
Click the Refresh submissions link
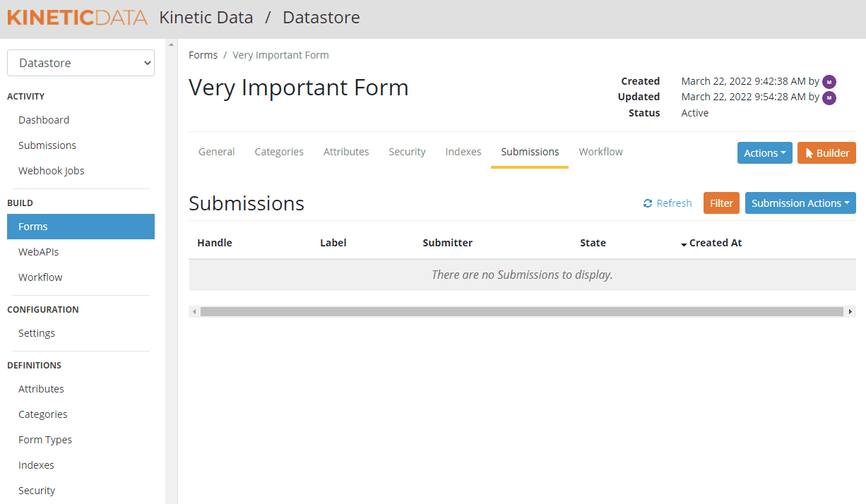tap(668, 203)
